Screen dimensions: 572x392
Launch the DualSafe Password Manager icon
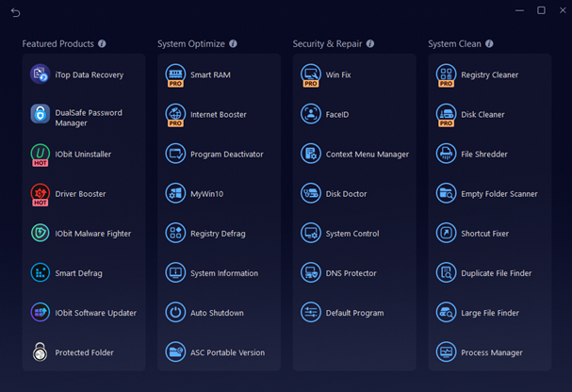pyautogui.click(x=40, y=115)
